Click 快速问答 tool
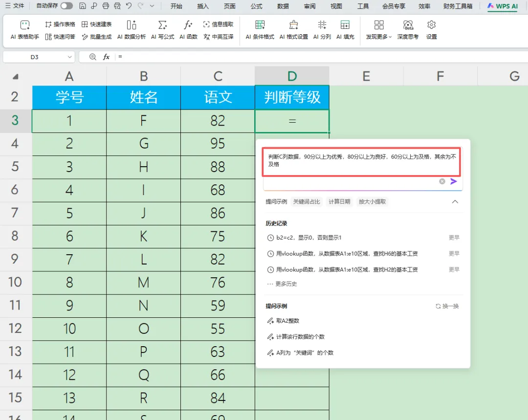 pos(60,37)
